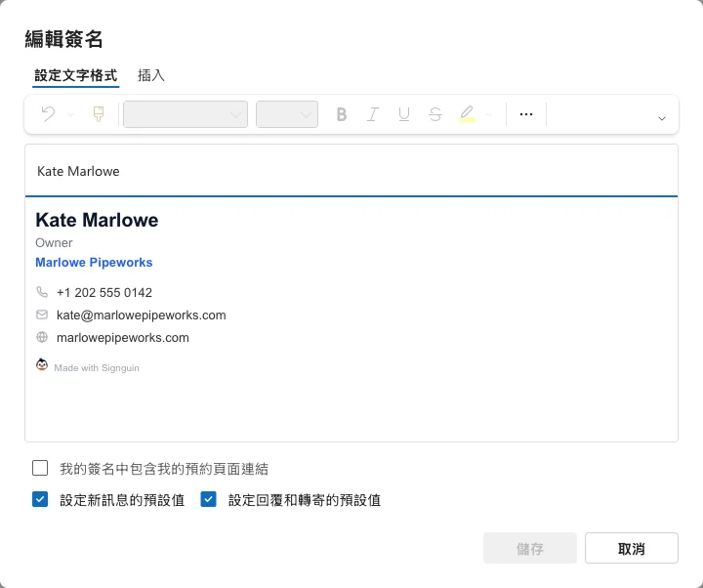Edit the signature name field Kate Marlowe
The image size is (703, 588).
click(x=351, y=171)
